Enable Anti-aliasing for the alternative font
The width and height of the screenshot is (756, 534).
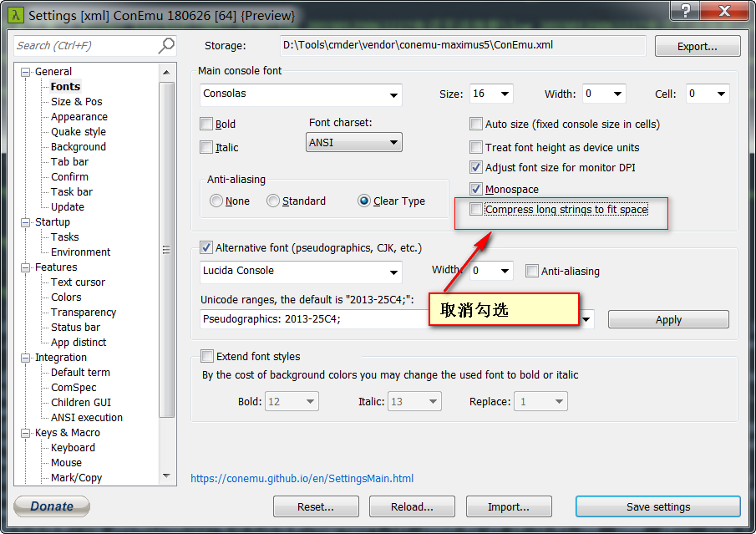coord(532,271)
